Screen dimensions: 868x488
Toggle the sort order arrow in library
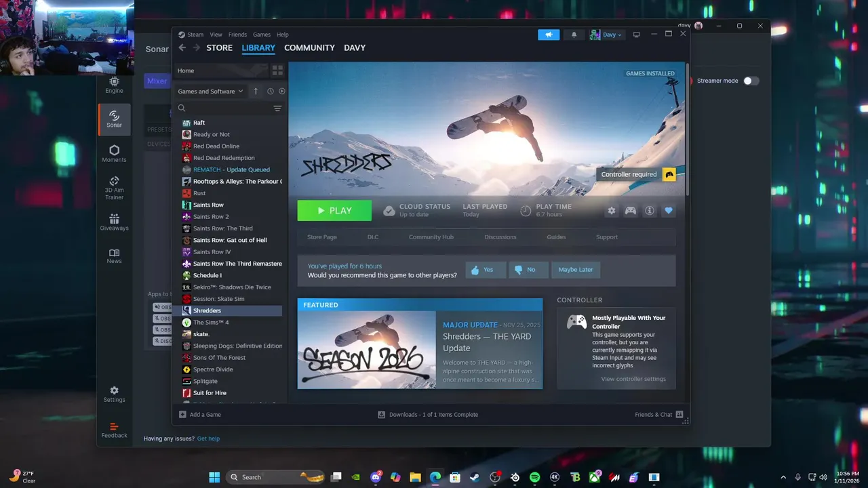tap(256, 91)
